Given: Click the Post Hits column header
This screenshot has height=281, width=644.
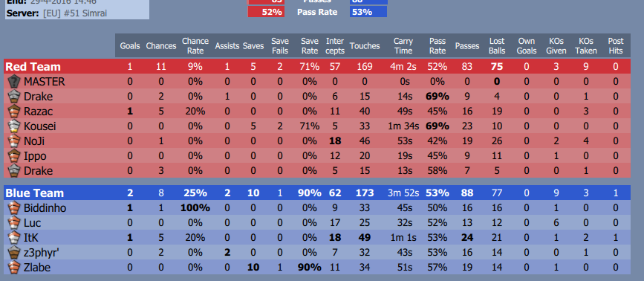Looking at the screenshot, I should coord(616,45).
